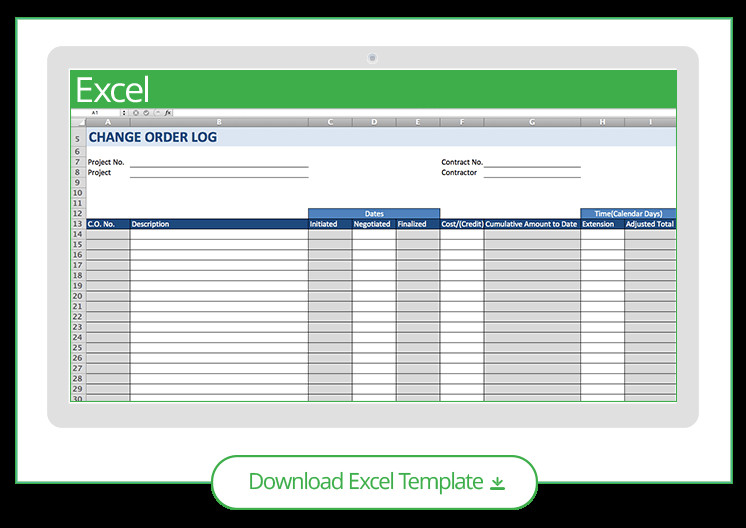Click the Project label in row 8
The image size is (746, 528).
coord(99,173)
